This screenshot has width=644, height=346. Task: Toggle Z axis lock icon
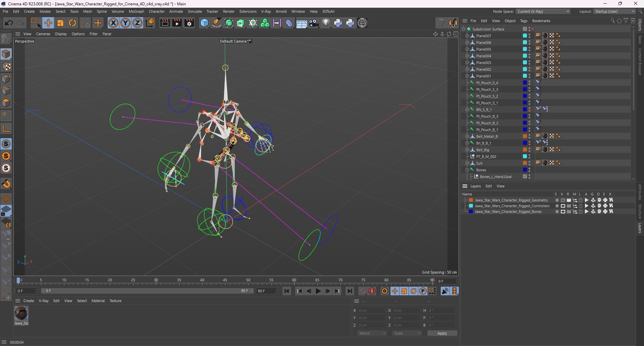[138, 23]
